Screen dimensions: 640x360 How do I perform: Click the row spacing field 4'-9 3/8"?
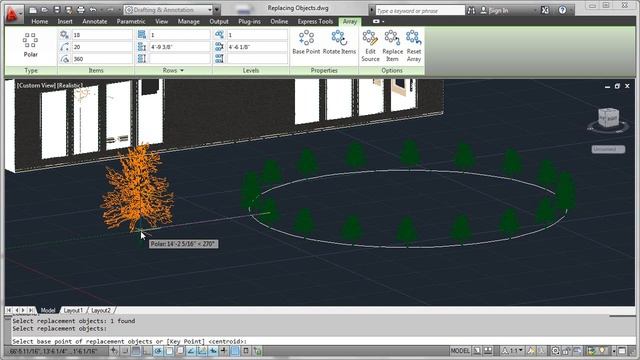pos(180,47)
